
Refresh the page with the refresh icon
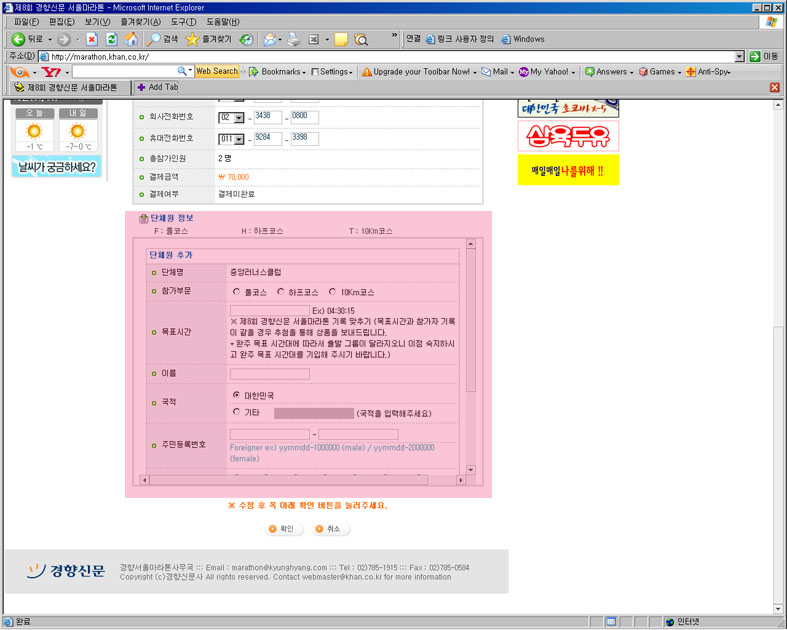point(111,39)
